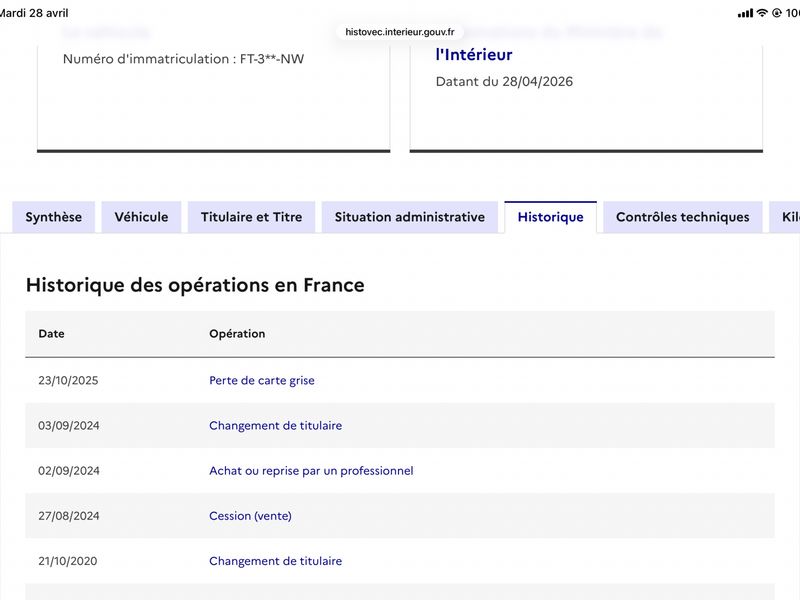The image size is (800, 600).
Task: Select the Historique tab
Action: pos(551,217)
